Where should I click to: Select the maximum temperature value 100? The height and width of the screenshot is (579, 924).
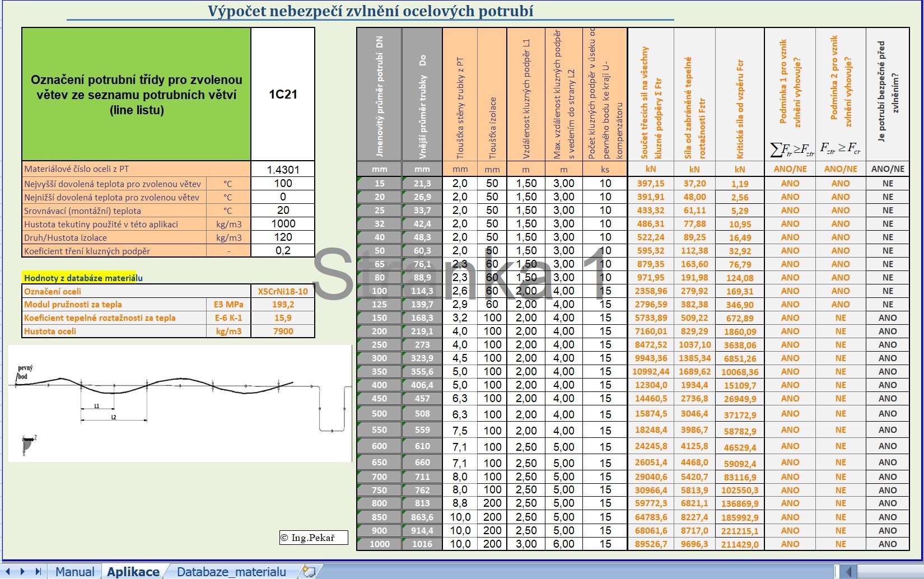pos(283,184)
